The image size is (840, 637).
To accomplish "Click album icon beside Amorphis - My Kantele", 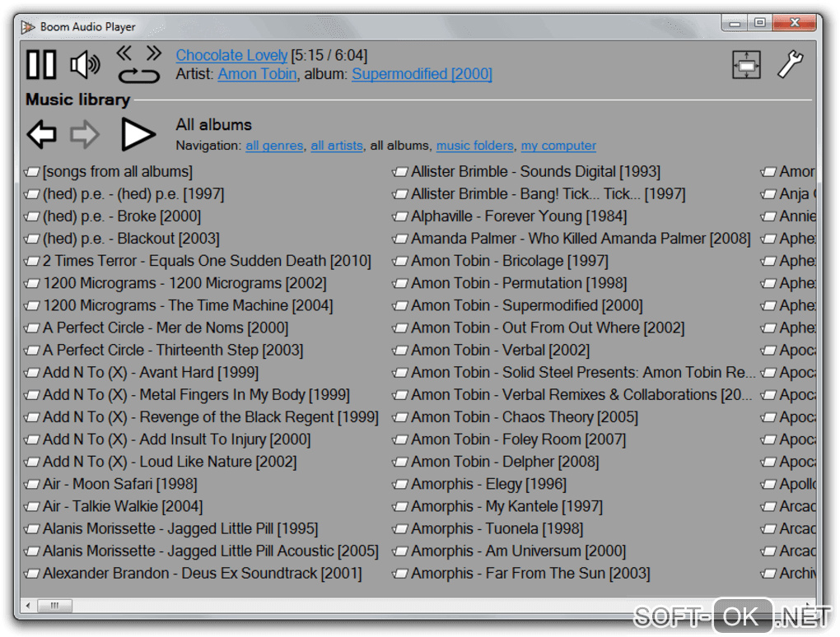I will 400,507.
